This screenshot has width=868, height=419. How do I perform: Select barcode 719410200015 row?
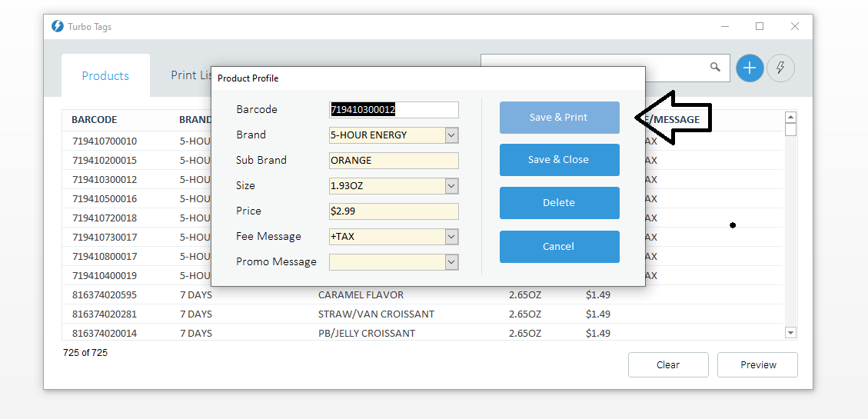(104, 161)
